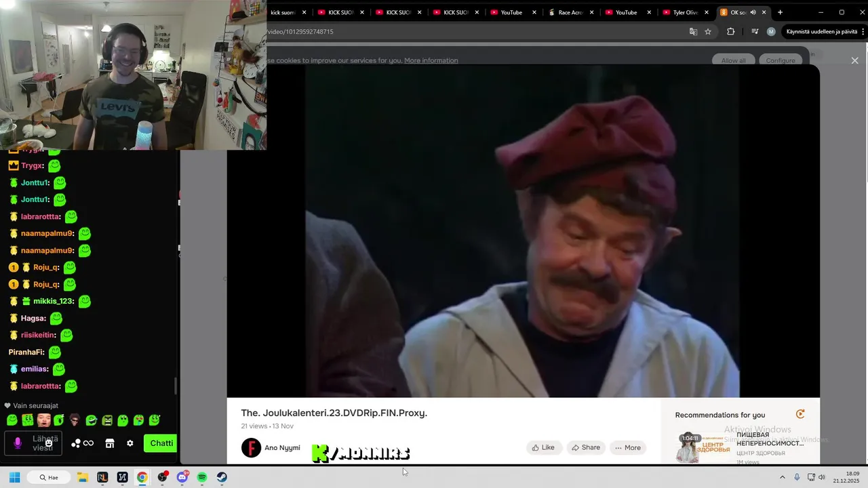Open Rocket League icon in taskbar
868x488 pixels.
point(102,477)
